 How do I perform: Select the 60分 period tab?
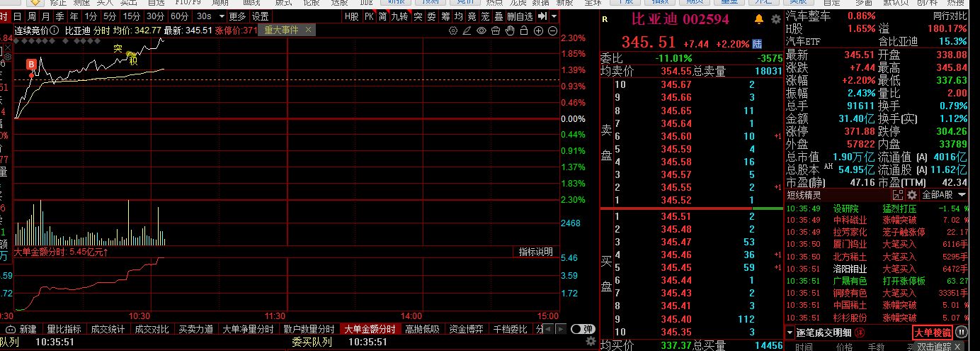[x=180, y=16]
